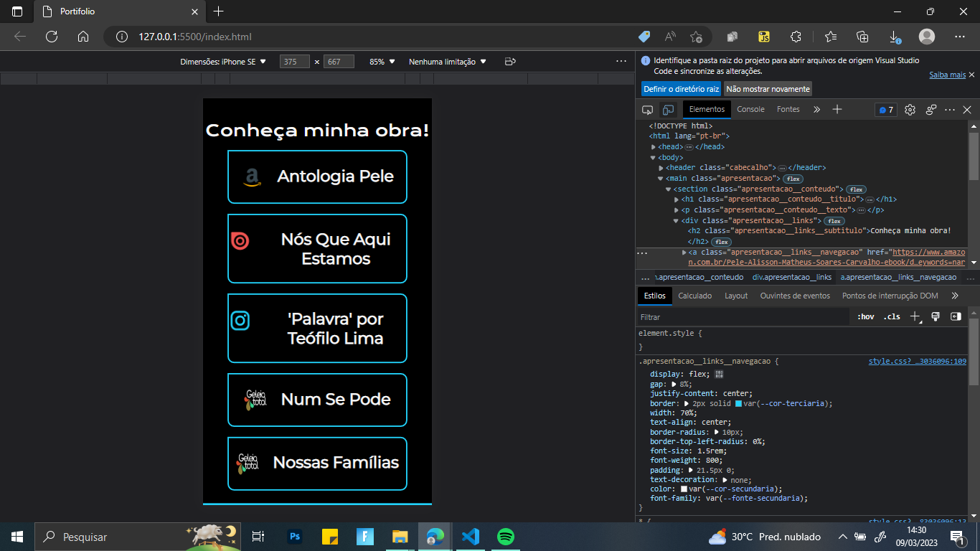This screenshot has height=551, width=980.
Task: Open the profile avatar in Edge toolbar
Action: click(927, 37)
